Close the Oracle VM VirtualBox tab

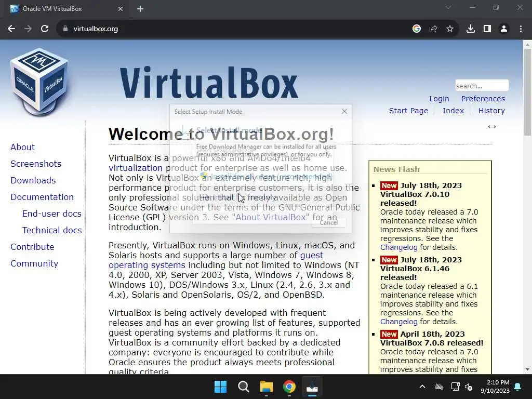coord(121,9)
